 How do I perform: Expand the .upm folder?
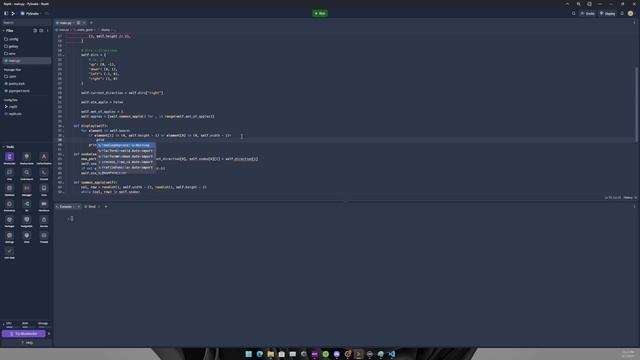point(10,76)
